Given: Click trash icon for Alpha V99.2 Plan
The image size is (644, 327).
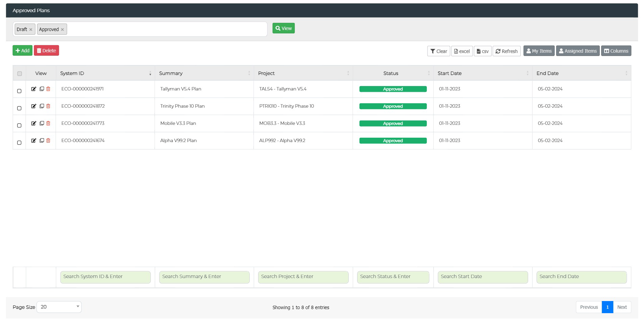Looking at the screenshot, I should [x=48, y=140].
